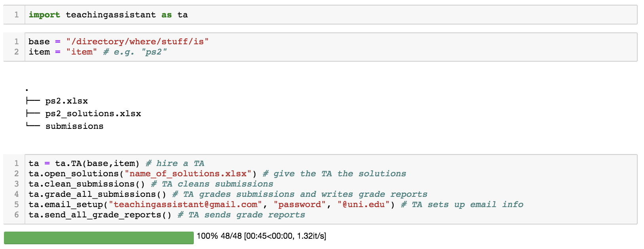Click the ta.clean_submissions() line

pos(151,184)
